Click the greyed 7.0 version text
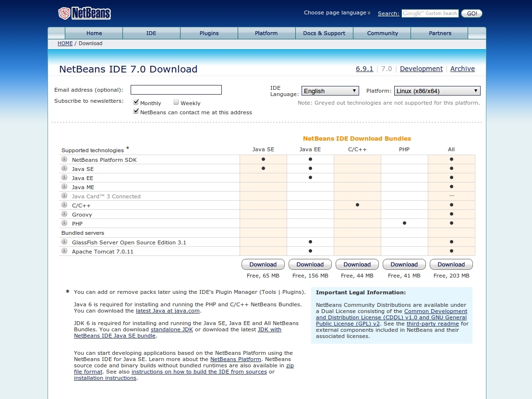 [387, 69]
